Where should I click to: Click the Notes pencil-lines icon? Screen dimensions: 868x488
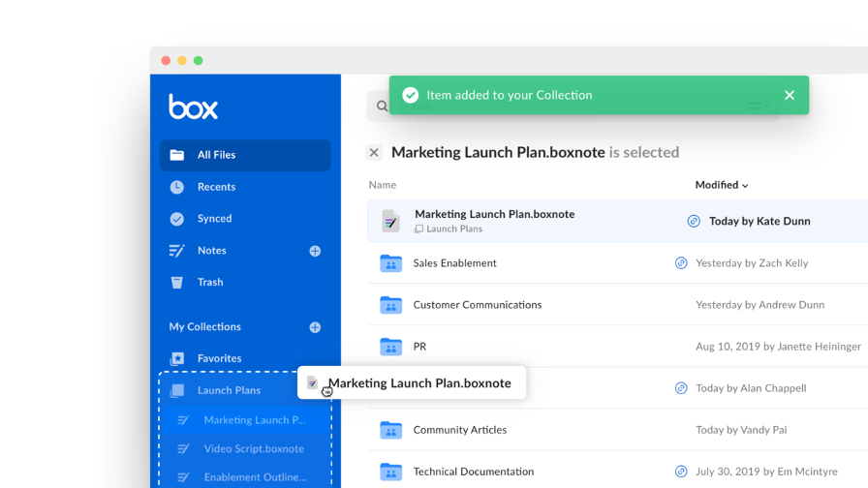(x=176, y=251)
